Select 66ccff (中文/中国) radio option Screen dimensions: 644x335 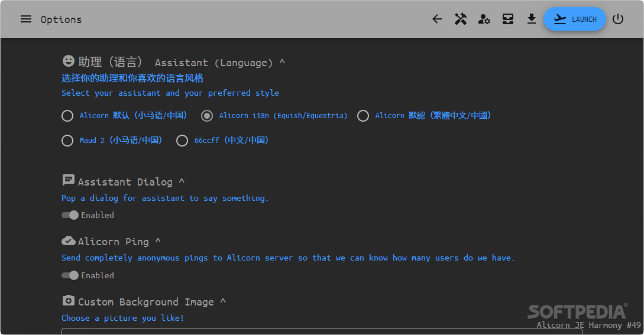(182, 141)
